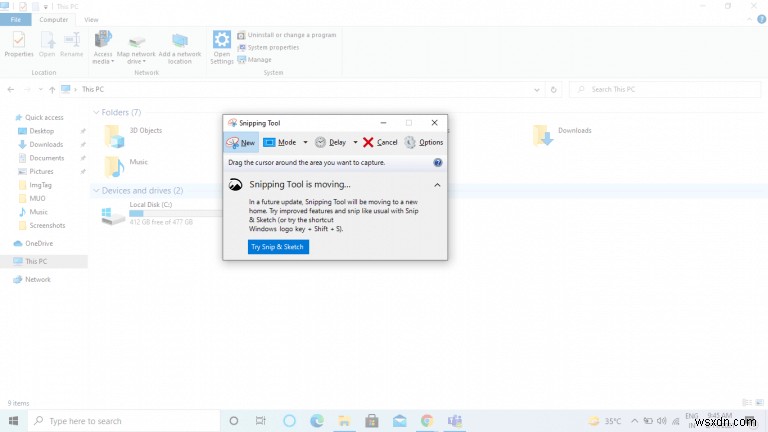Start a New snip in Snipping Tool

(241, 143)
